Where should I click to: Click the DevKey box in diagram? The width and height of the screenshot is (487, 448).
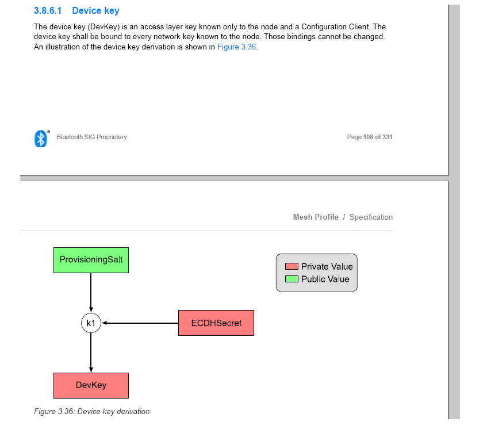pyautogui.click(x=91, y=385)
